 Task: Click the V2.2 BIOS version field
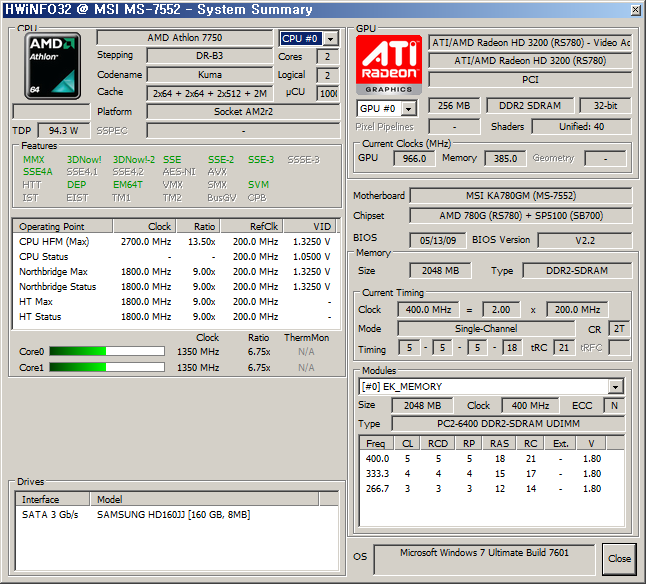pos(585,241)
